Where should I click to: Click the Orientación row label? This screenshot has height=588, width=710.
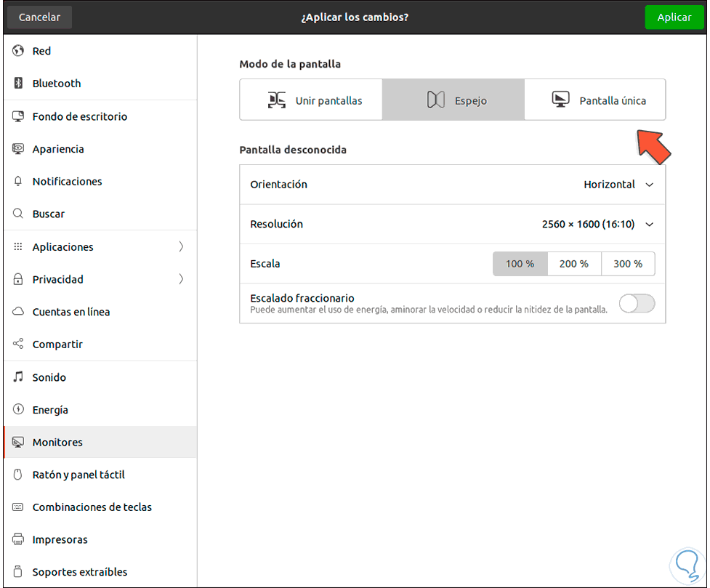[278, 185]
